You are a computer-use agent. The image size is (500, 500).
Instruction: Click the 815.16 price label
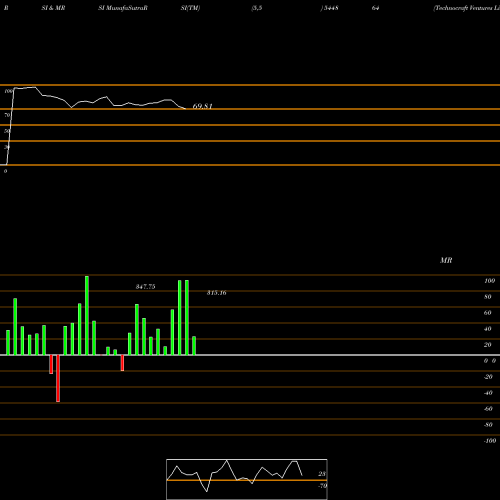(x=217, y=293)
